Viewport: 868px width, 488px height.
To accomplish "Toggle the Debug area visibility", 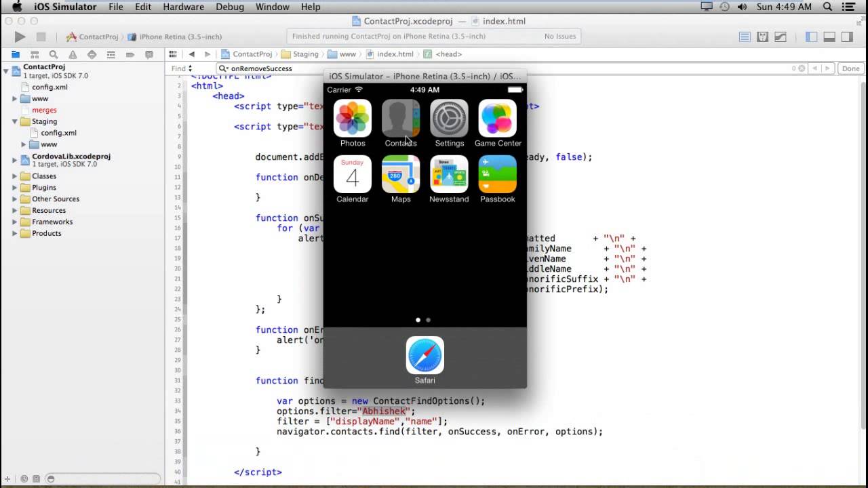I will pos(829,37).
